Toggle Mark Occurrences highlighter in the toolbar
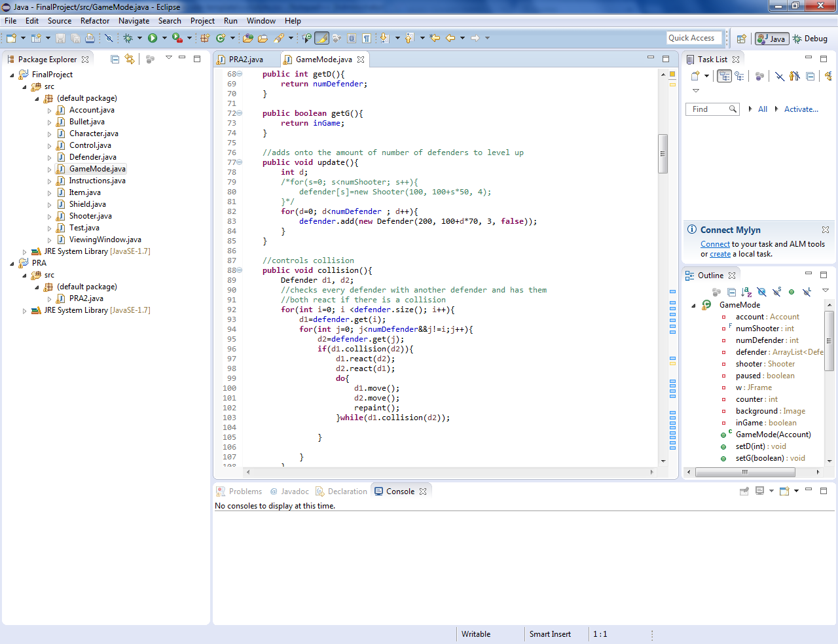The image size is (838, 644). click(x=321, y=39)
